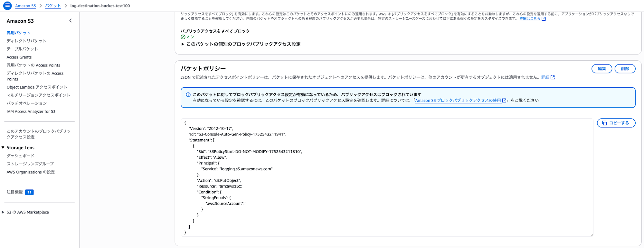Viewport: 644px width, 248px height.
Task: Open バッチオペレーション in sidebar
Action: coord(27,103)
